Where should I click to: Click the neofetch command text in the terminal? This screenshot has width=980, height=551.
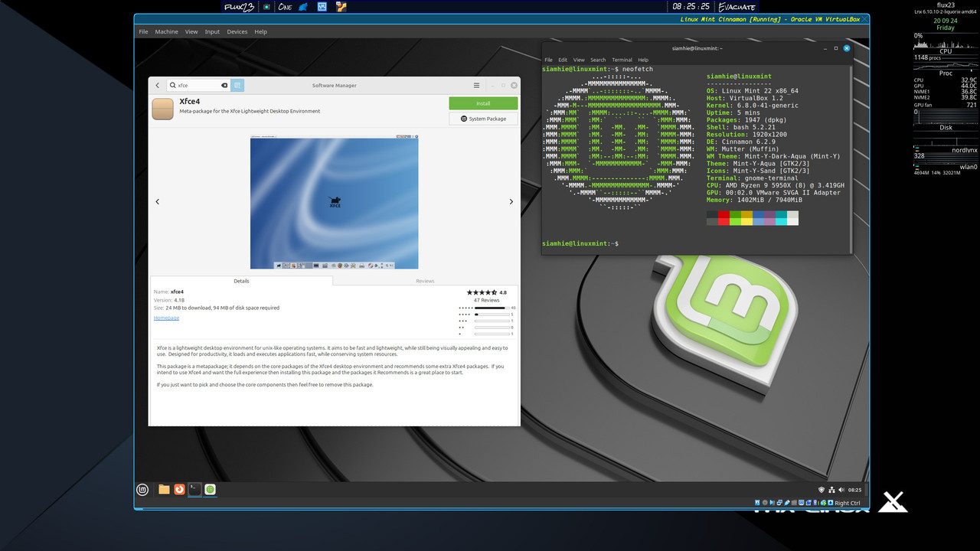638,69
